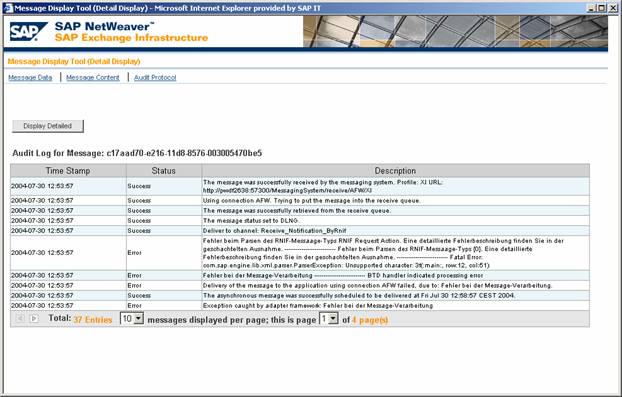Select 'successfully retrieved from the receive queue' row
The image size is (622, 397).
pos(300,211)
